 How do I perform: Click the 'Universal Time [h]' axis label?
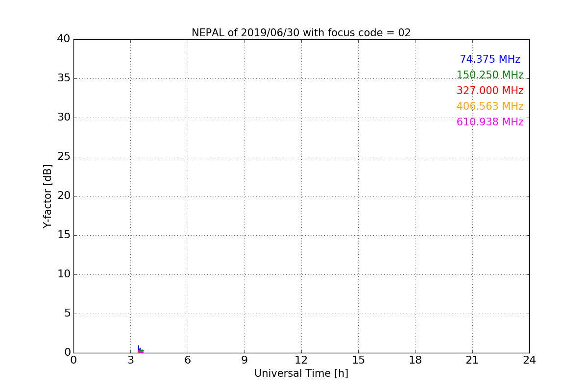pos(301,373)
